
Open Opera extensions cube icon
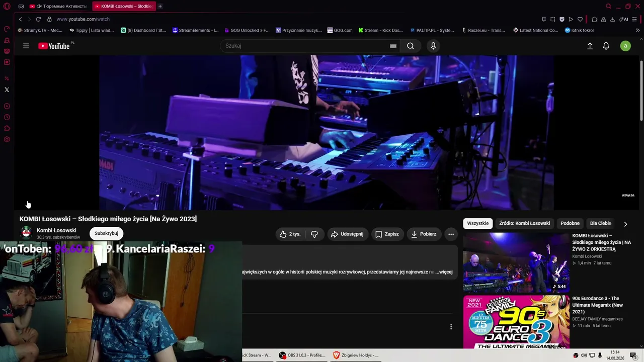(594, 19)
